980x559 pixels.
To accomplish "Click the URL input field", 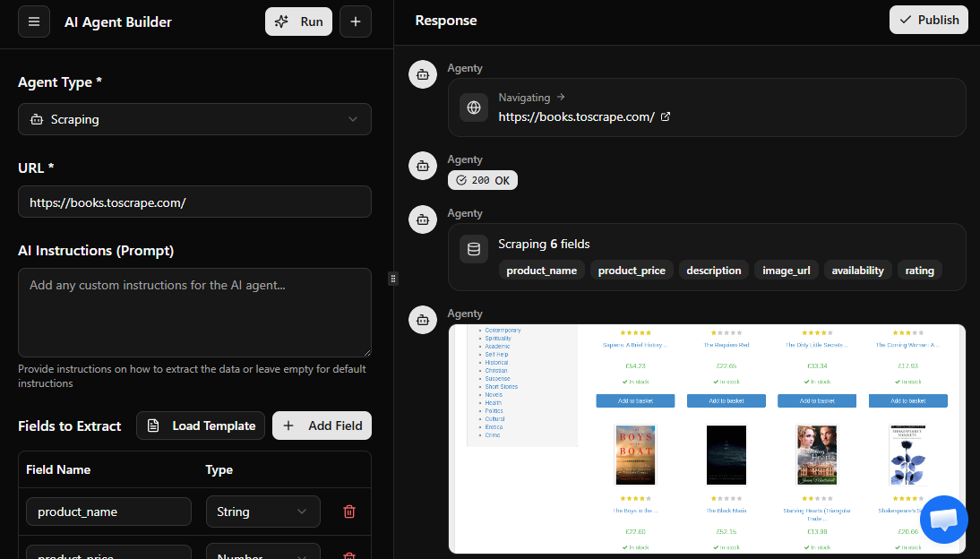I will [x=194, y=202].
